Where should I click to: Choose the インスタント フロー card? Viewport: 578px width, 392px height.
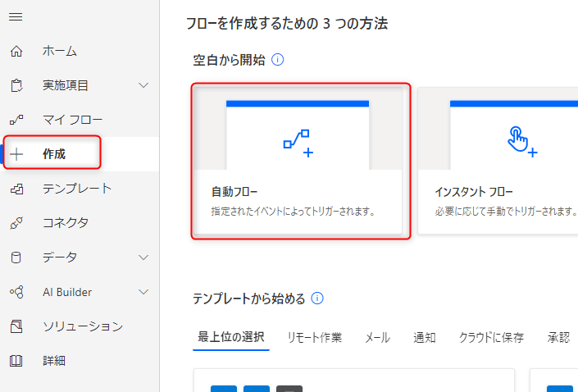tap(498, 161)
